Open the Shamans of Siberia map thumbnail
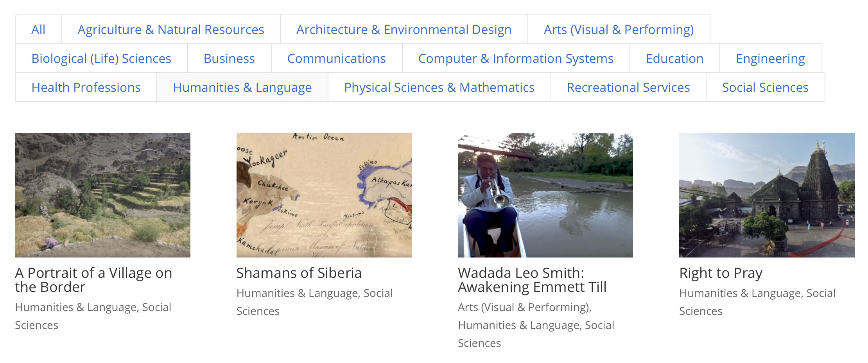The height and width of the screenshot is (363, 868). click(x=324, y=195)
